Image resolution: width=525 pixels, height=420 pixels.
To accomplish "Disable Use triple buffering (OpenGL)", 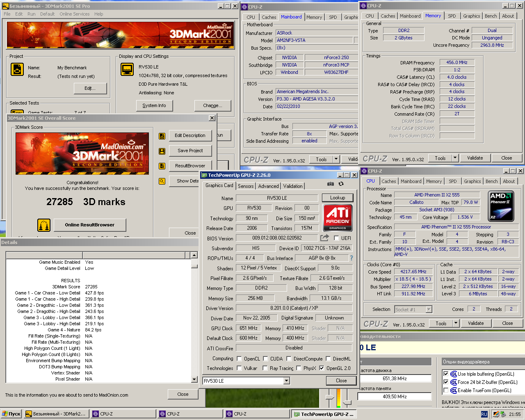I will [x=446, y=374].
